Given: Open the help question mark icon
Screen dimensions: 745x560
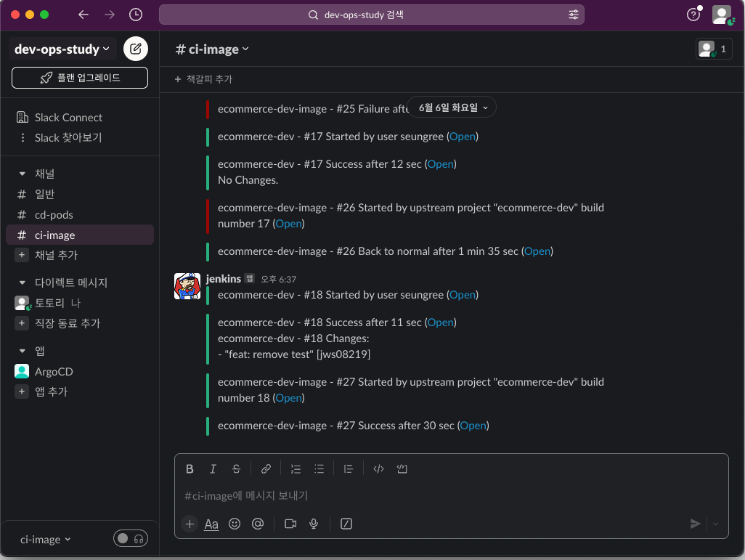Looking at the screenshot, I should click(x=693, y=15).
